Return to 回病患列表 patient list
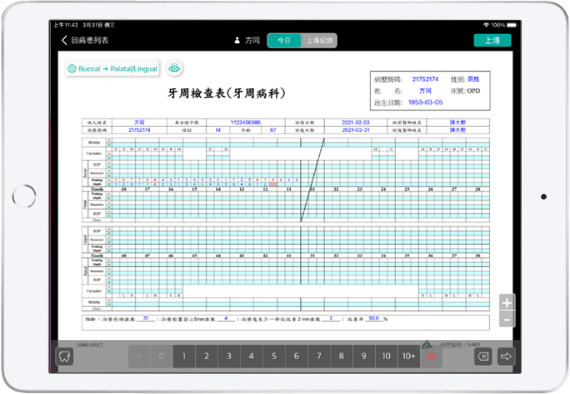The image size is (570, 394). (x=89, y=40)
